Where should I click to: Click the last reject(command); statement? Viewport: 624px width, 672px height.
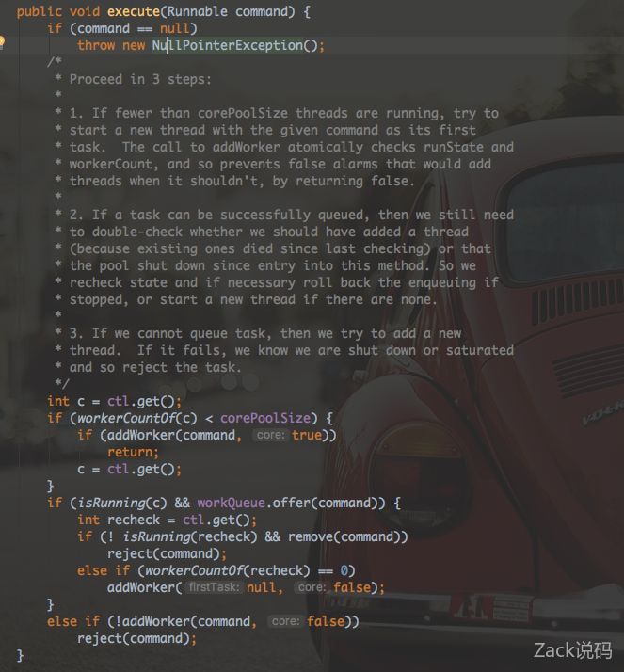(137, 638)
